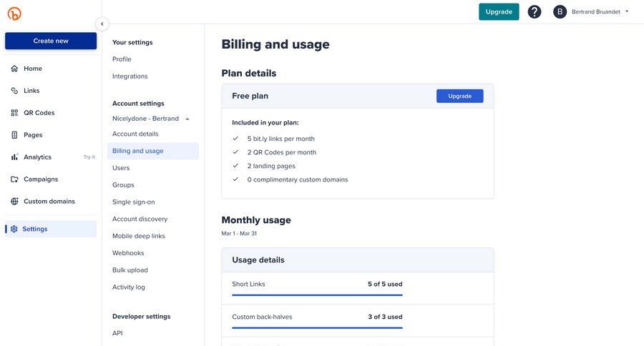The image size is (644, 346).
Task: Open Single sign-on settings
Action: click(x=134, y=202)
